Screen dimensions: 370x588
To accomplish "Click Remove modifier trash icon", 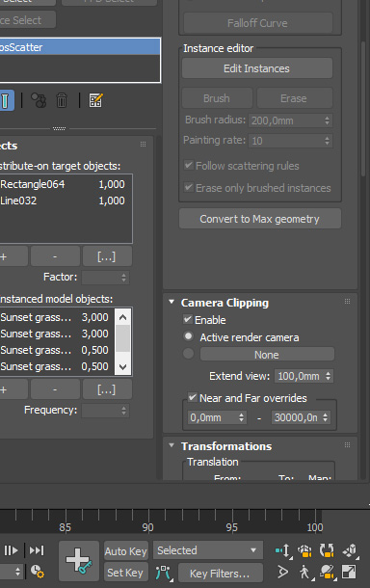I will click(62, 100).
